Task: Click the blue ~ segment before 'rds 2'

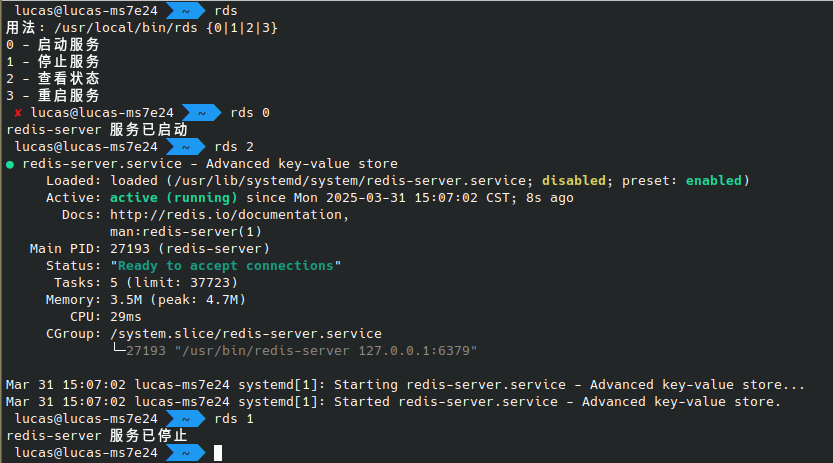Action: click(x=186, y=147)
